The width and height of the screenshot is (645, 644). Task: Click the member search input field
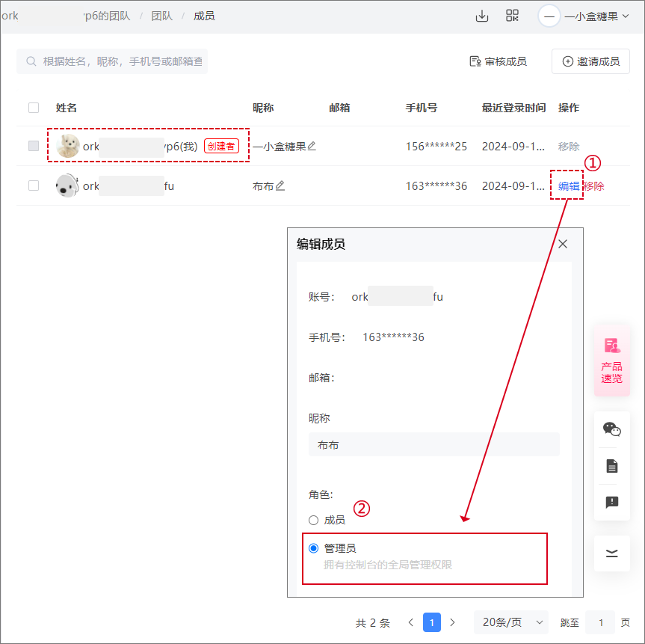(112, 61)
